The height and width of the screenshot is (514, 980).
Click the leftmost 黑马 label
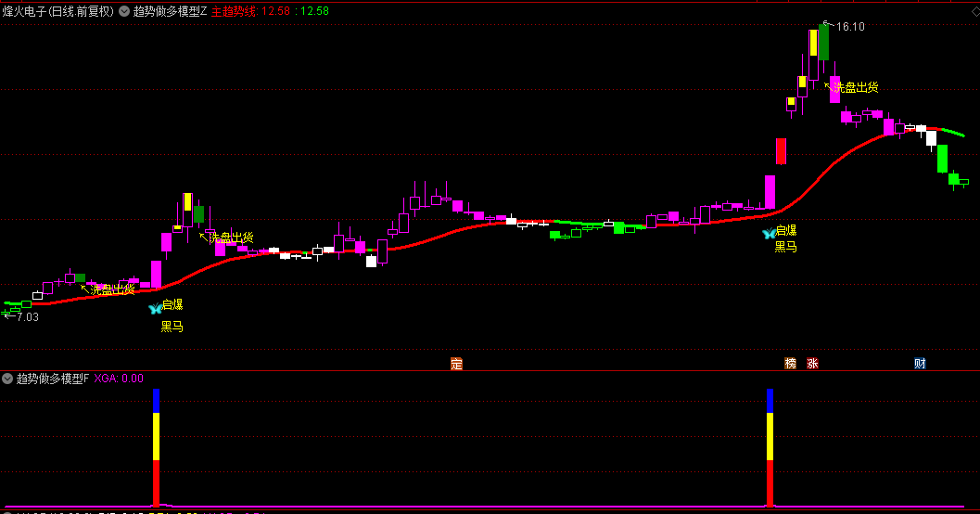pos(172,327)
